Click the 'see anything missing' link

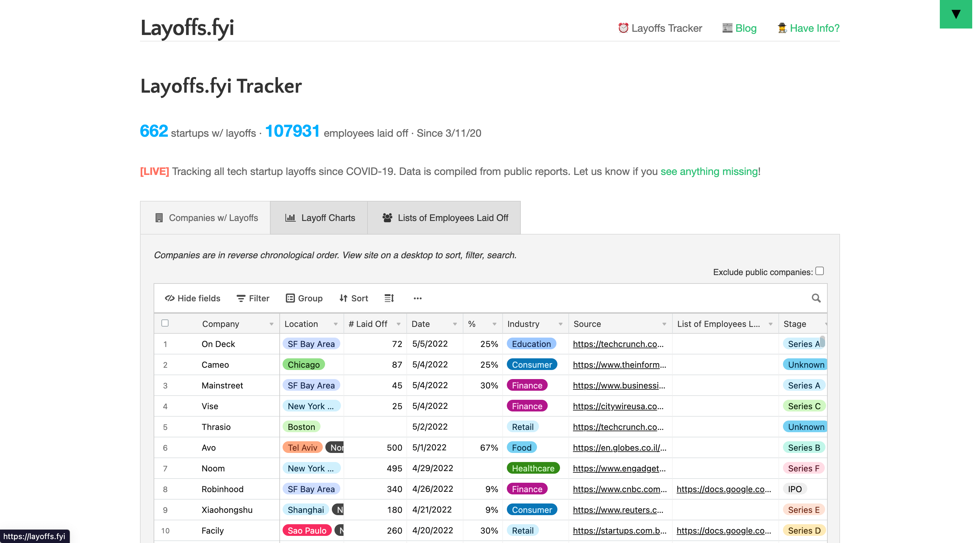(x=709, y=171)
